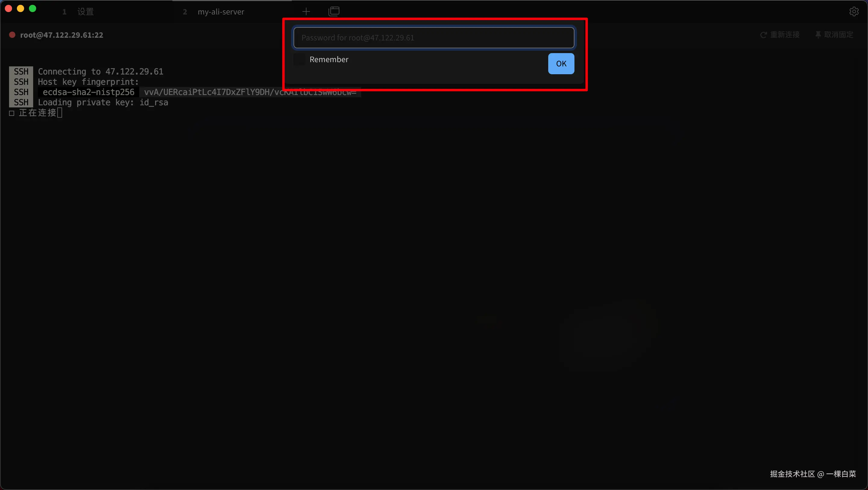Click the 正在连接 status line in terminal
868x490 pixels.
(x=37, y=113)
